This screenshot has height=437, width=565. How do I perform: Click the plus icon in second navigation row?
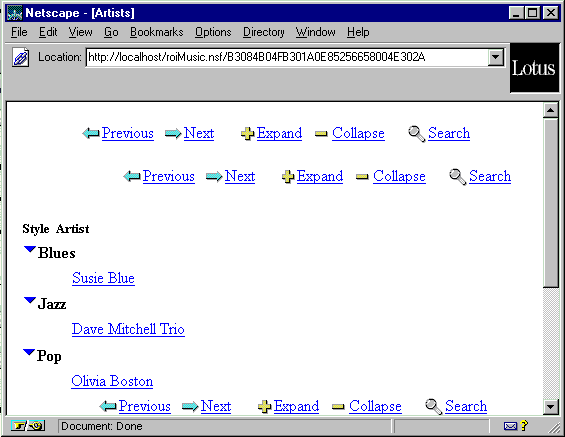click(288, 177)
